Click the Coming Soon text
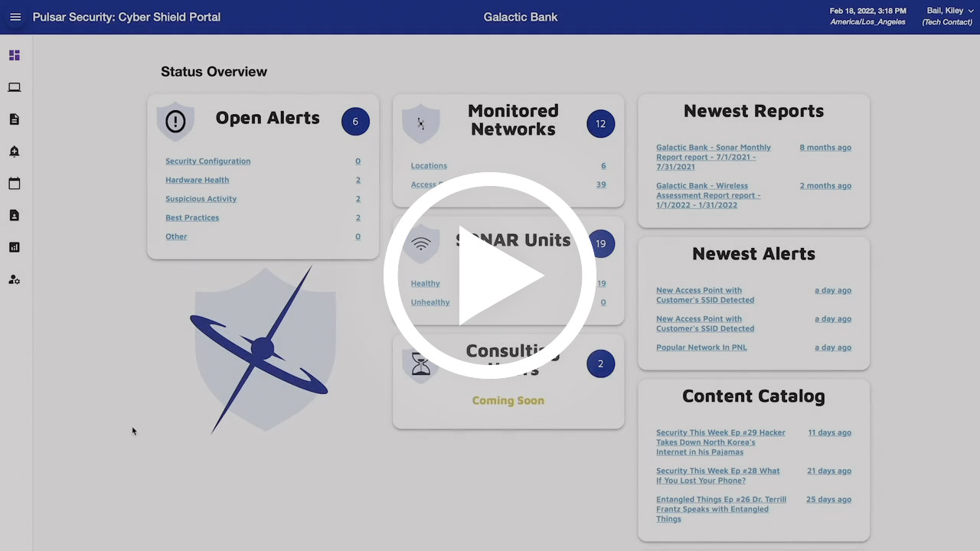This screenshot has width=980, height=551. (x=508, y=400)
